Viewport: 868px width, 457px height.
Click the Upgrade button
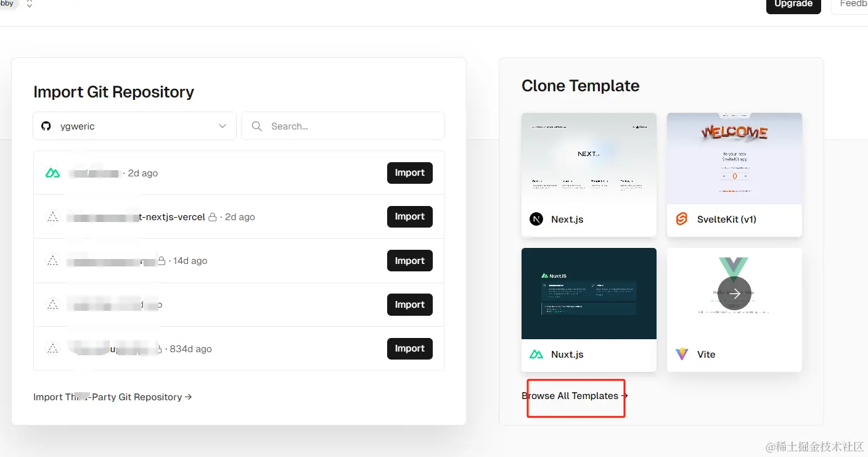click(x=793, y=5)
